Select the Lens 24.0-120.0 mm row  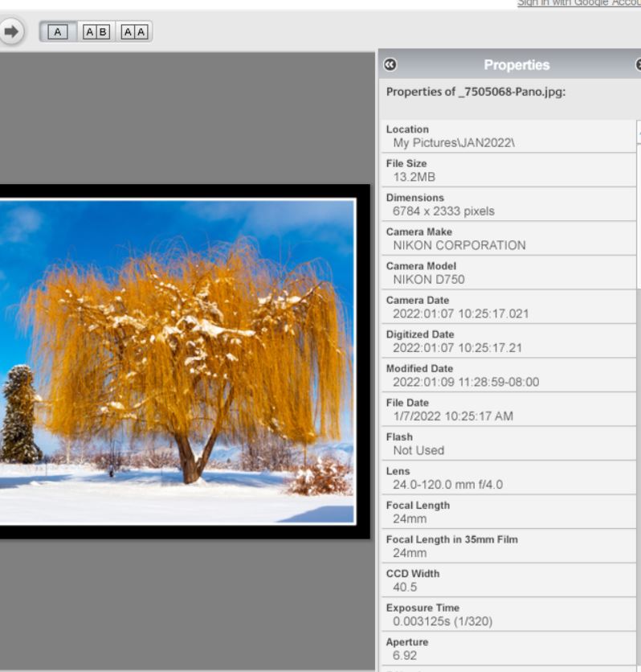coord(506,477)
